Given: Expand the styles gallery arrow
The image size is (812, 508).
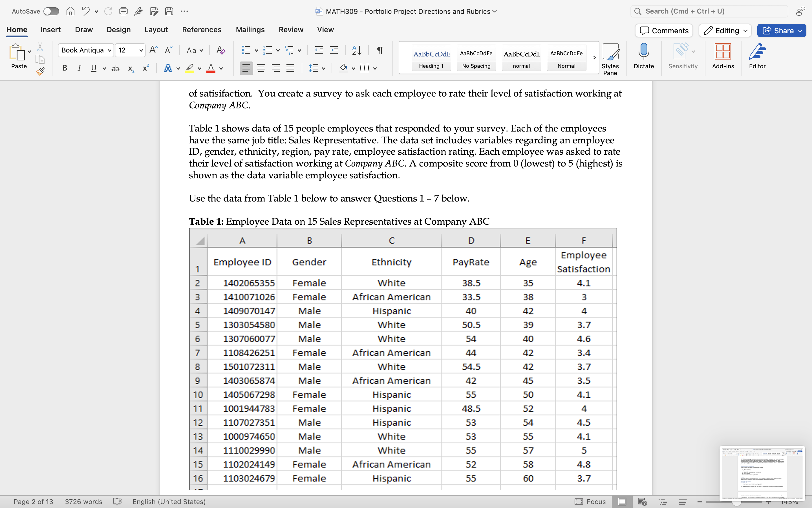Looking at the screenshot, I should (x=594, y=58).
